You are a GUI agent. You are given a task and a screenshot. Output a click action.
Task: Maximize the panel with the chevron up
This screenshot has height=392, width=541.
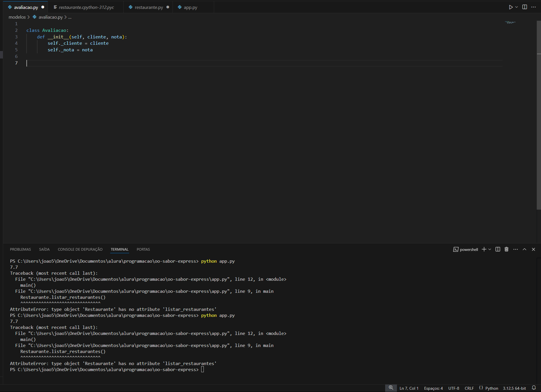pyautogui.click(x=524, y=249)
